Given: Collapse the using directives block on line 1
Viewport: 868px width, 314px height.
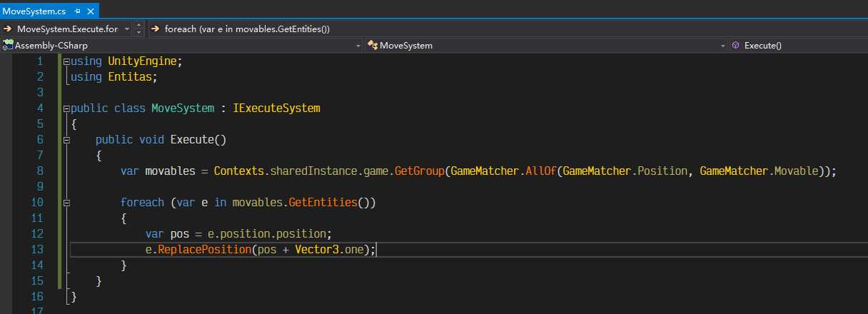Looking at the screenshot, I should [66, 61].
